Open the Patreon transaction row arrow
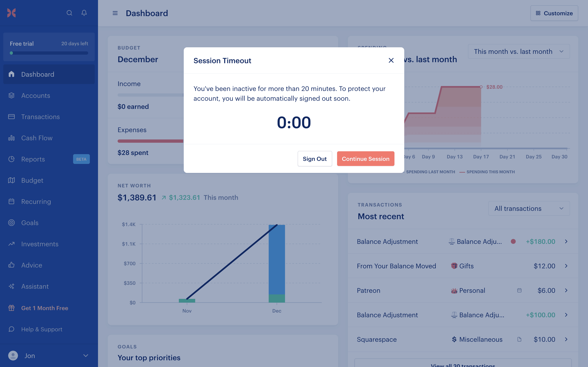Image resolution: width=588 pixels, height=367 pixels. (566, 290)
